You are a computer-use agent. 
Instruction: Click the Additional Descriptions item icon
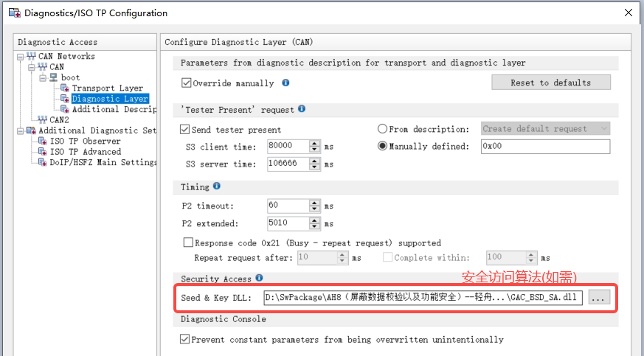65,109
